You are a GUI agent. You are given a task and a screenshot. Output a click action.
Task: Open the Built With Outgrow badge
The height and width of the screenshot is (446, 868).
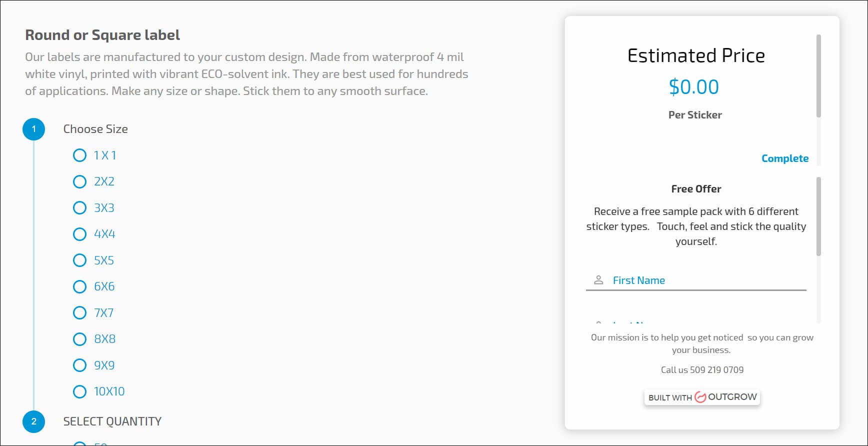702,397
